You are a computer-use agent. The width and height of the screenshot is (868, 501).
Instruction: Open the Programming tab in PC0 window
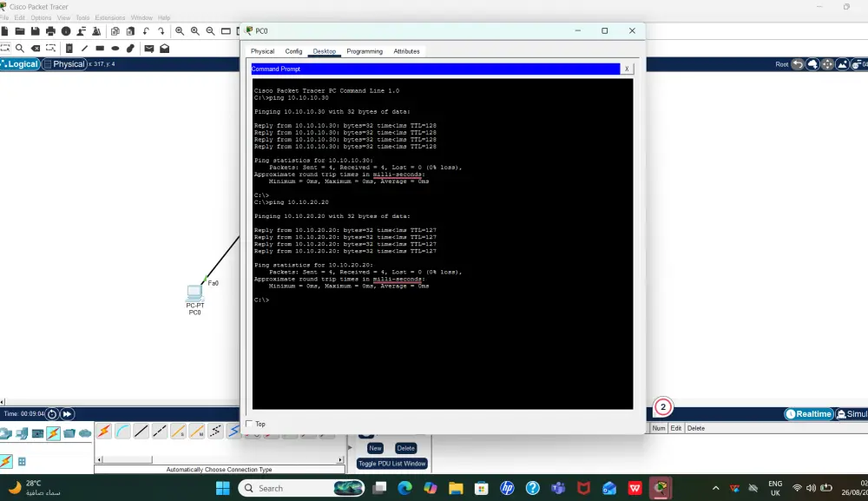pos(365,51)
